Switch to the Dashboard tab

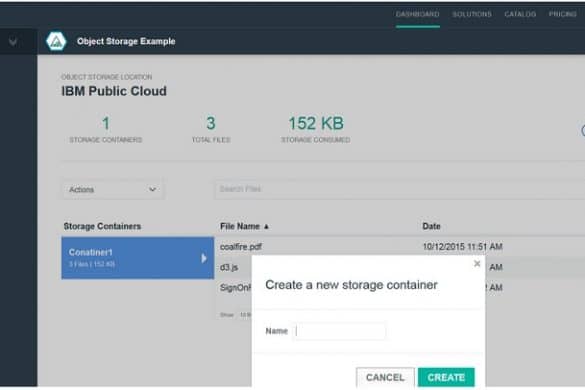417,14
